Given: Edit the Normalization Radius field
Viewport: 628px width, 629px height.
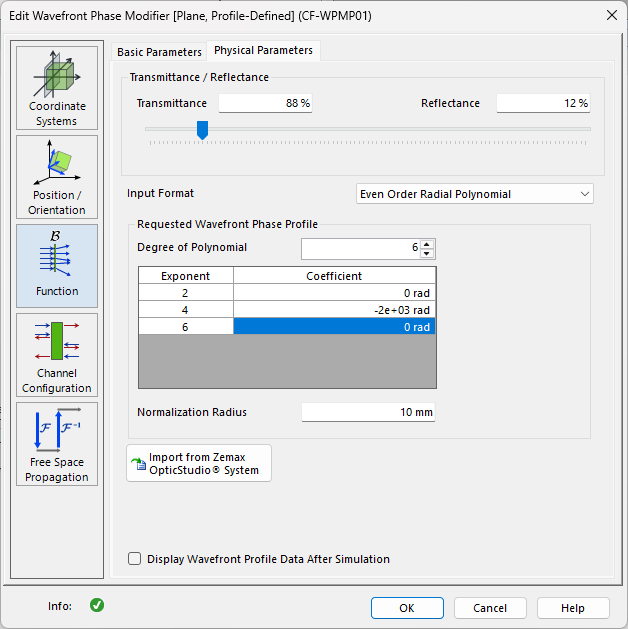Looking at the screenshot, I should tap(368, 412).
